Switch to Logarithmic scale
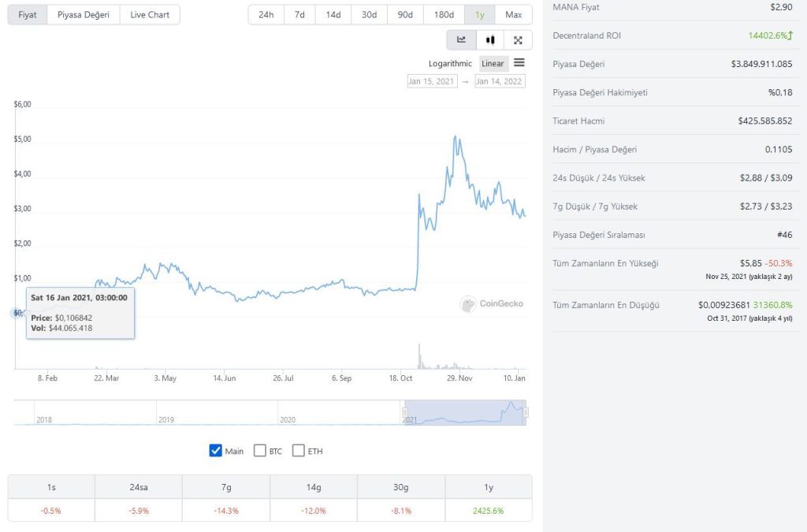 [450, 63]
